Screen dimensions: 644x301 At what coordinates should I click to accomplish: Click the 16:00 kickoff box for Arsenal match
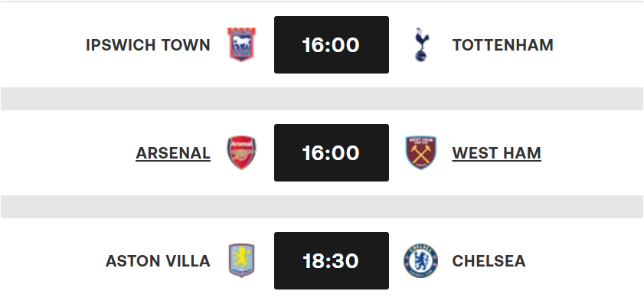click(x=332, y=152)
